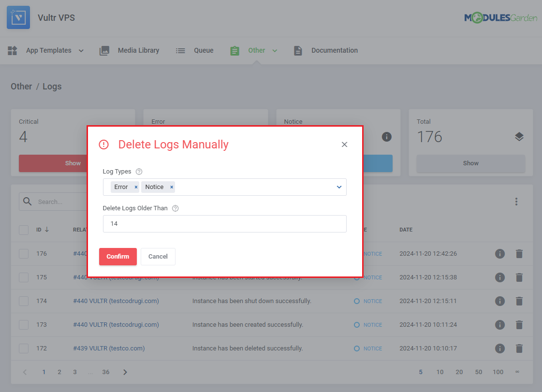Open info for log 175
This screenshot has width=542, height=392.
pos(500,277)
